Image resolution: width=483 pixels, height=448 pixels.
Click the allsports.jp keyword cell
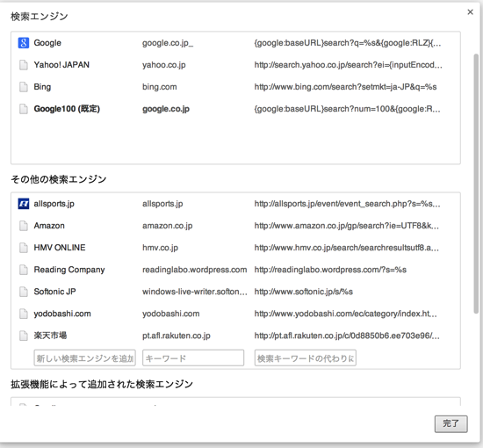[x=162, y=204]
